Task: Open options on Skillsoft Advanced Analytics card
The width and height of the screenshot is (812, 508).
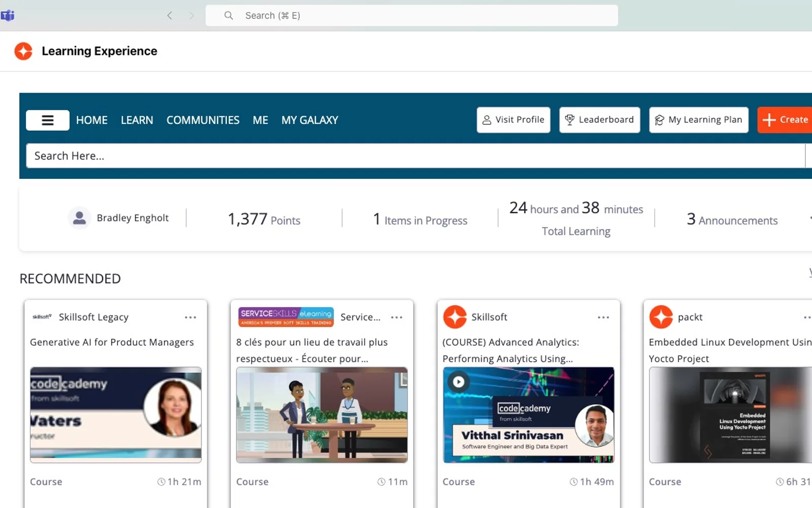Action: click(x=603, y=317)
